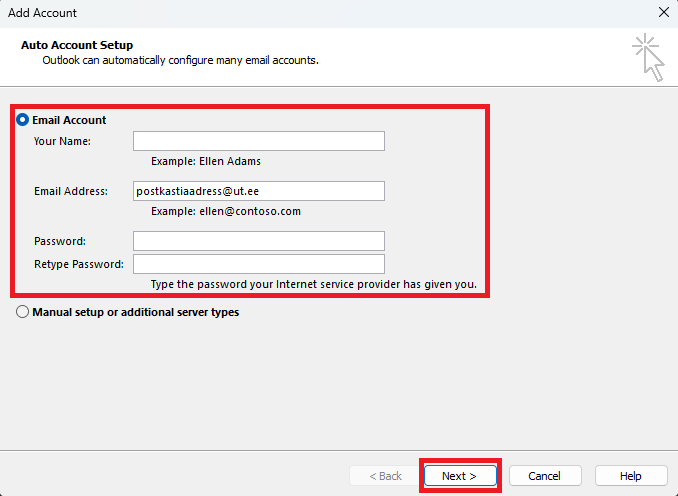This screenshot has height=496, width=678.
Task: Click the 'Retype Password:' field label
Action: click(x=79, y=264)
